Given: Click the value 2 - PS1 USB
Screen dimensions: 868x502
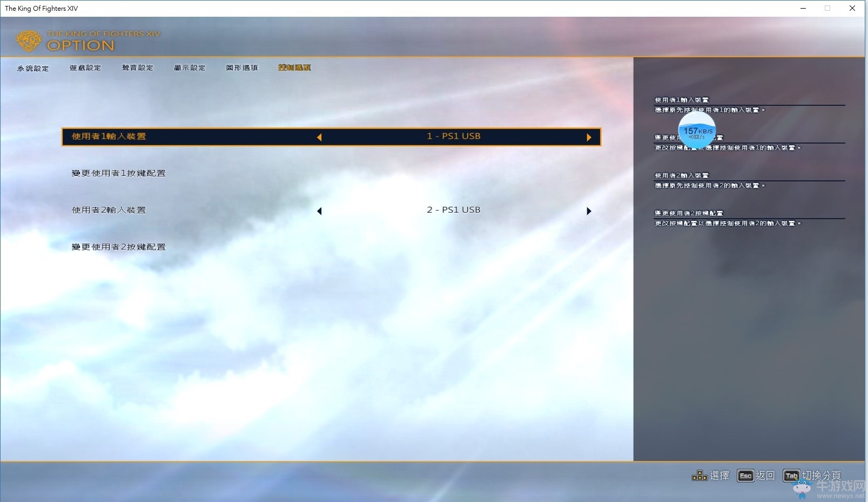Looking at the screenshot, I should [x=454, y=209].
